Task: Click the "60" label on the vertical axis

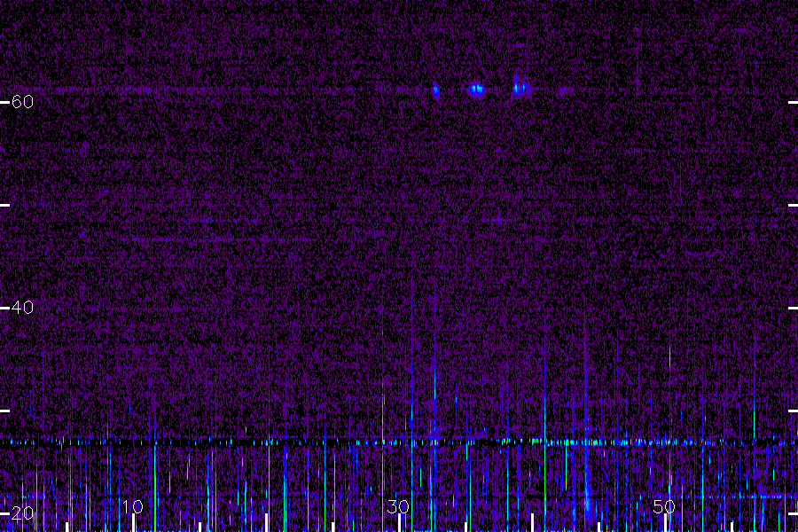Action: 22,102
